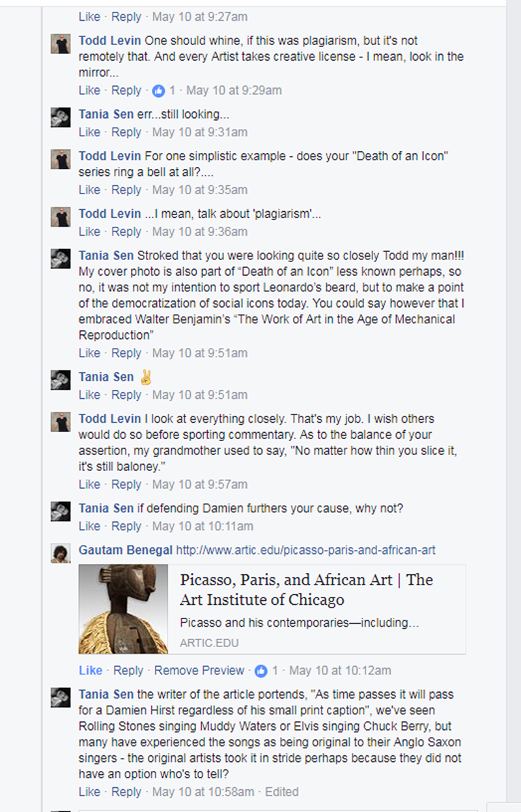The height and width of the screenshot is (812, 521).
Task: Open Gautam Benegal's profile picture
Action: (61, 554)
